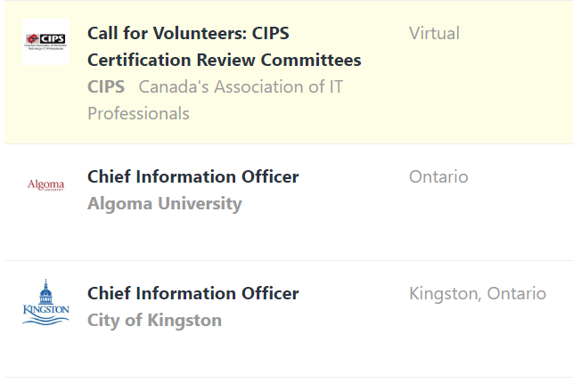Screen dimensions: 573x392
Task: Click the Algoma University logo
Action: (x=45, y=185)
